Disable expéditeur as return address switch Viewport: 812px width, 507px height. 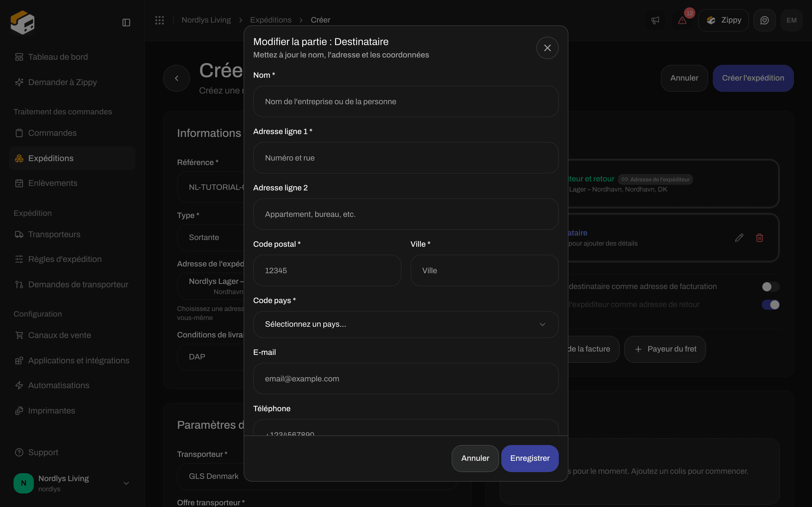coord(770,305)
